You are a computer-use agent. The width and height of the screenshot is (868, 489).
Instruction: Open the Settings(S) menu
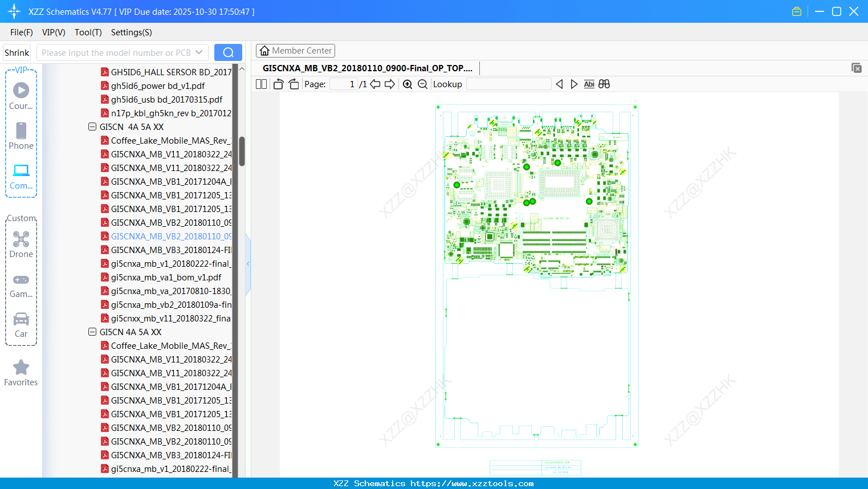[x=131, y=32]
